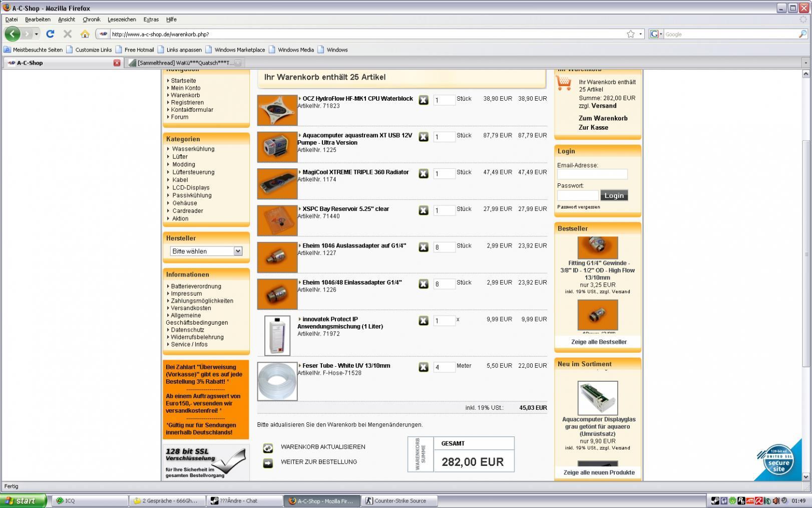Open the Versandkosten information link
Image resolution: width=812 pixels, height=508 pixels.
[x=191, y=308]
